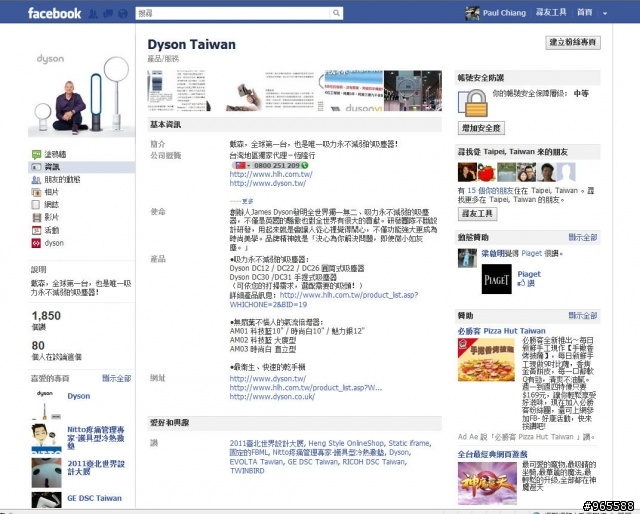Open www.dyson.co.uk website link
Viewport: 640px width, 514px height.
[x=272, y=396]
